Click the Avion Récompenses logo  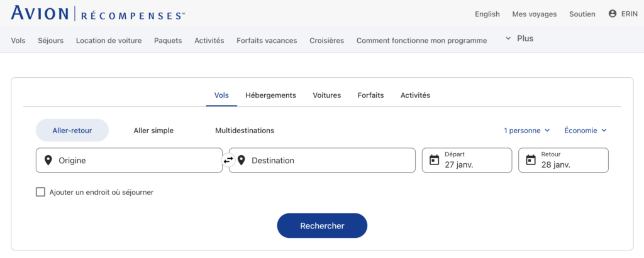point(98,14)
